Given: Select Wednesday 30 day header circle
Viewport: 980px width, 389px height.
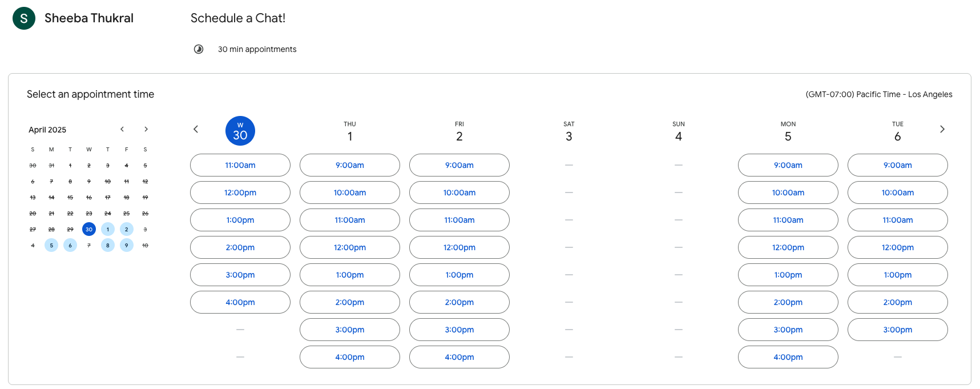Looking at the screenshot, I should [240, 131].
